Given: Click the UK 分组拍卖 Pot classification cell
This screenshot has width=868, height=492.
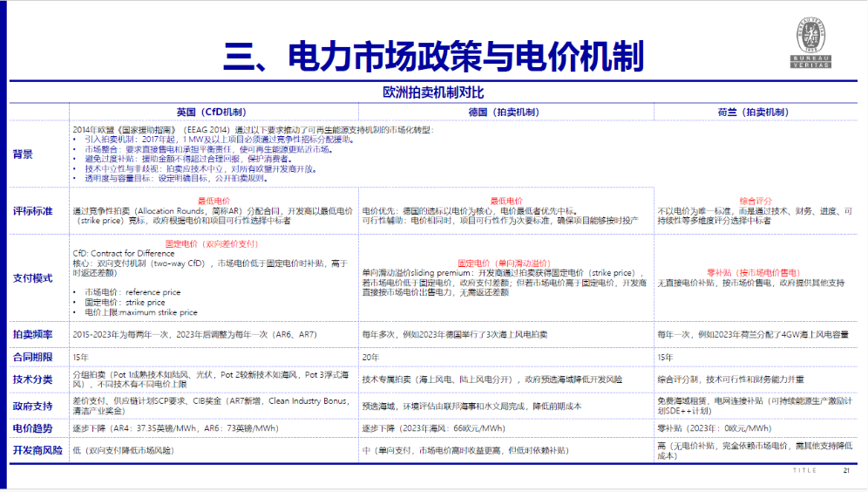Looking at the screenshot, I should [211, 379].
